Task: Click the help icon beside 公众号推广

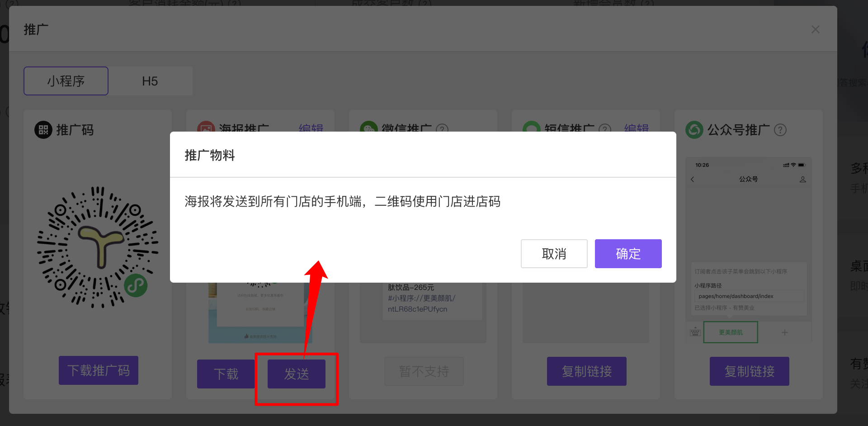Action: click(780, 130)
